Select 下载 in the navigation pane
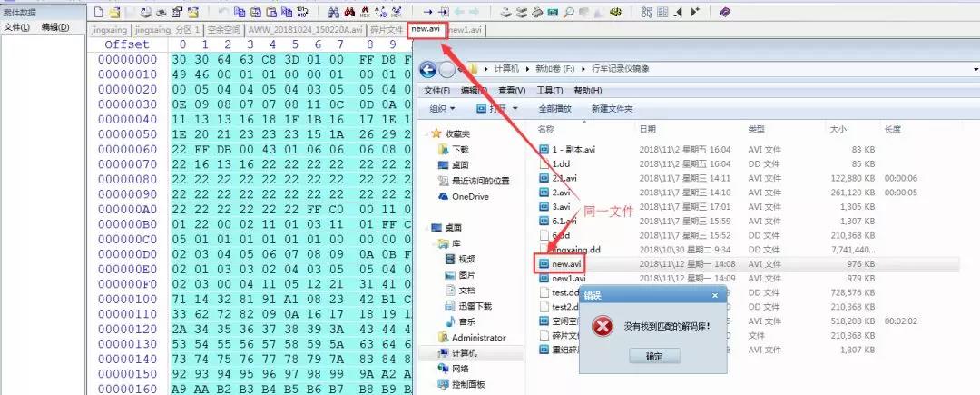 tap(461, 150)
